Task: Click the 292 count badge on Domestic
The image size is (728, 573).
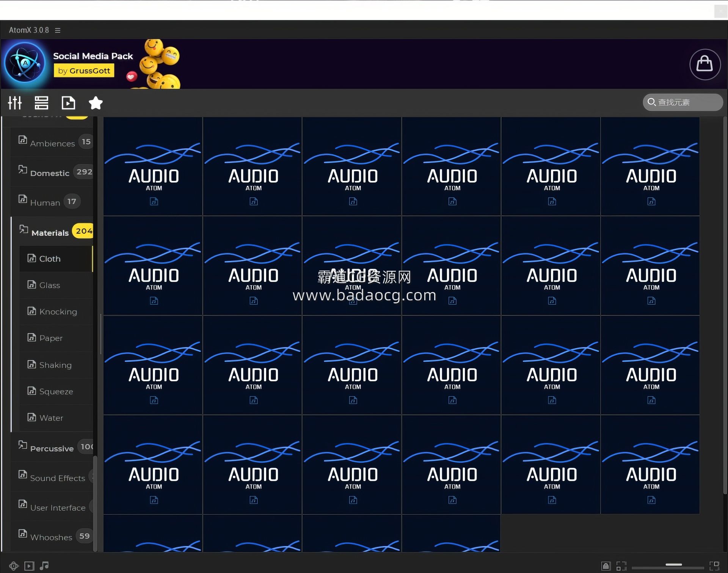Action: tap(83, 171)
